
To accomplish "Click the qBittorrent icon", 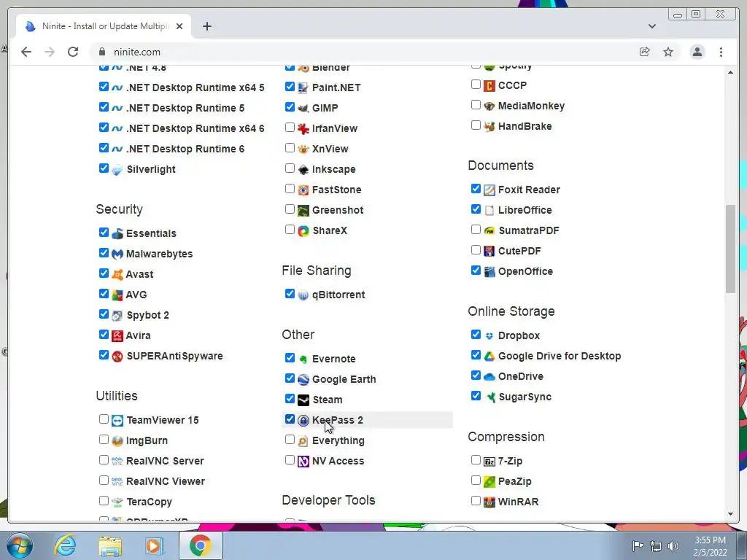I will tap(303, 295).
